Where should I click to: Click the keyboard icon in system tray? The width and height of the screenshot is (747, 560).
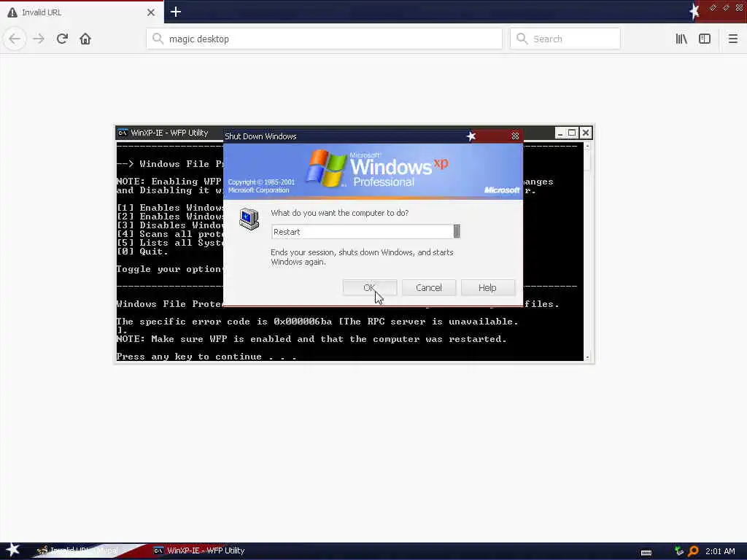(646, 553)
